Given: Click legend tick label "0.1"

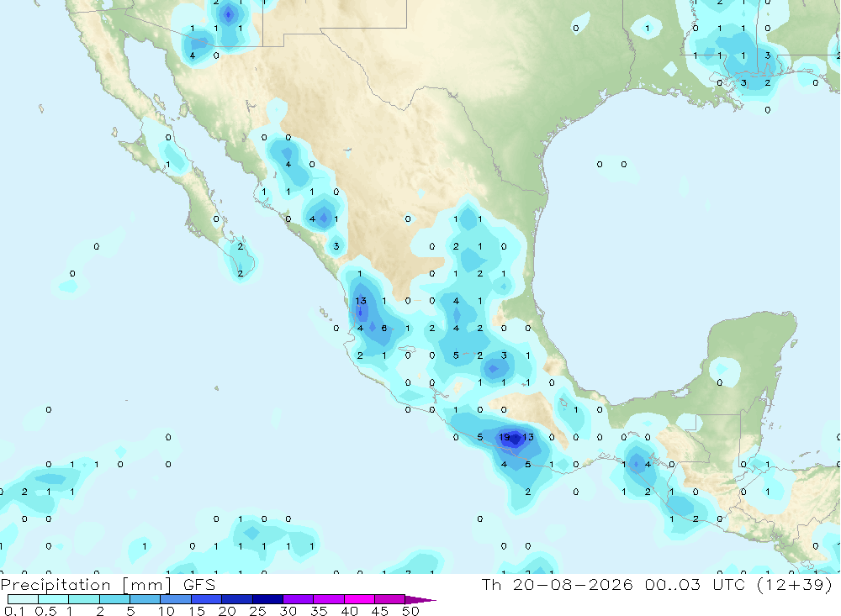Looking at the screenshot, I should click(14, 611).
